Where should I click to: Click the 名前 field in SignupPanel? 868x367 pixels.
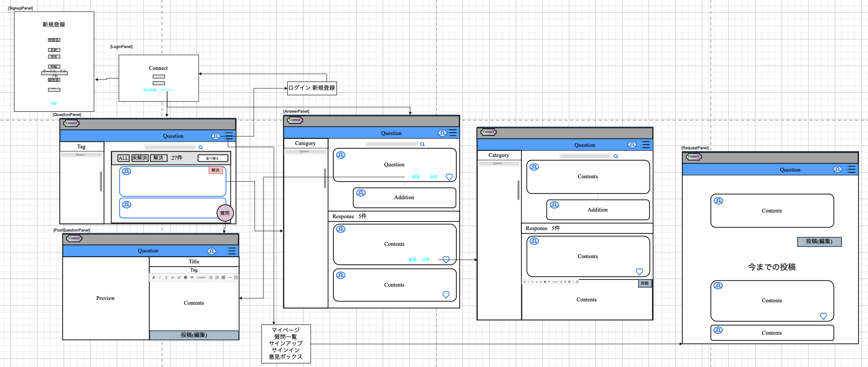(54, 50)
